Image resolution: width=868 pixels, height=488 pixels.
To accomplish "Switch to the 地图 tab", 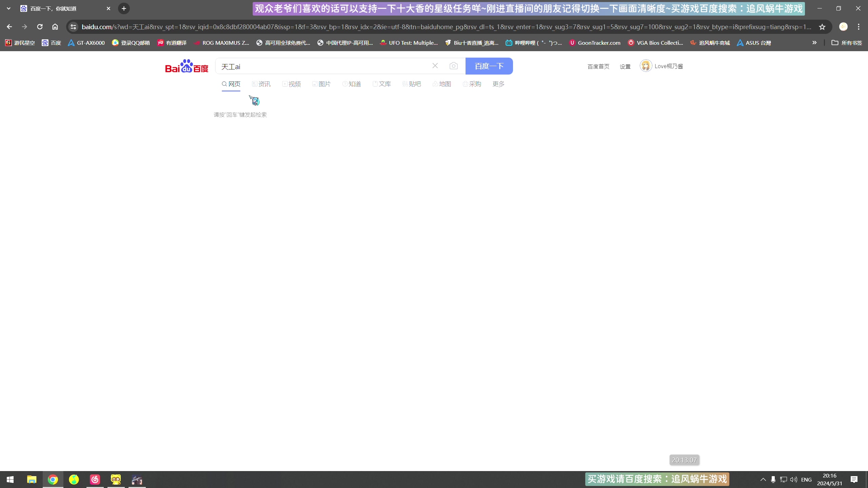I will (442, 84).
